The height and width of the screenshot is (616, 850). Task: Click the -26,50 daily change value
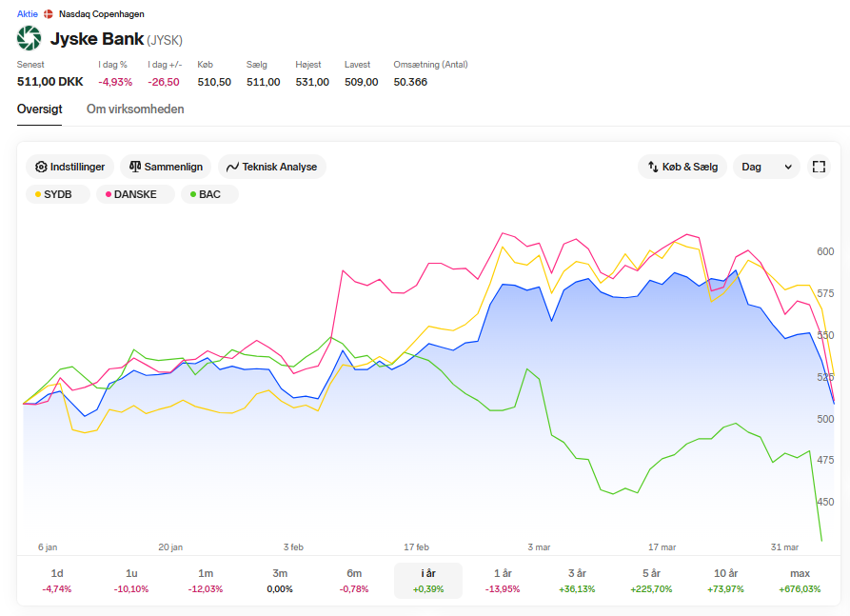(164, 82)
